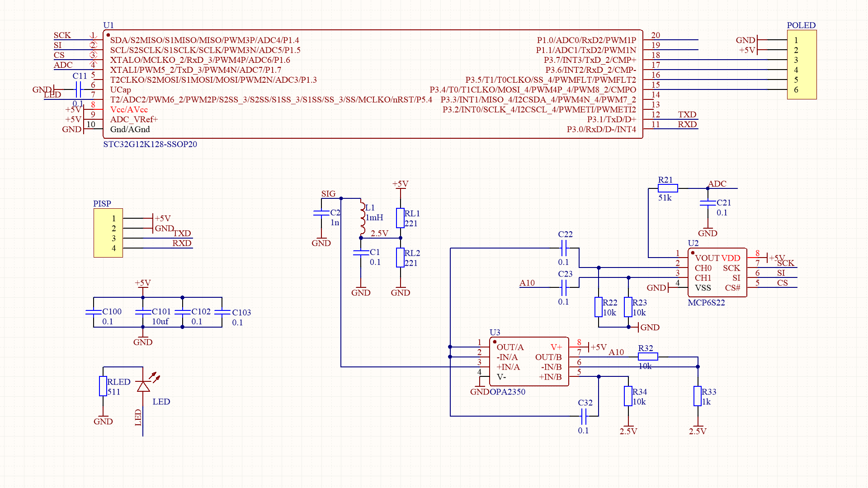Click the C22 capacitor symbol
868x488 pixels.
564,248
